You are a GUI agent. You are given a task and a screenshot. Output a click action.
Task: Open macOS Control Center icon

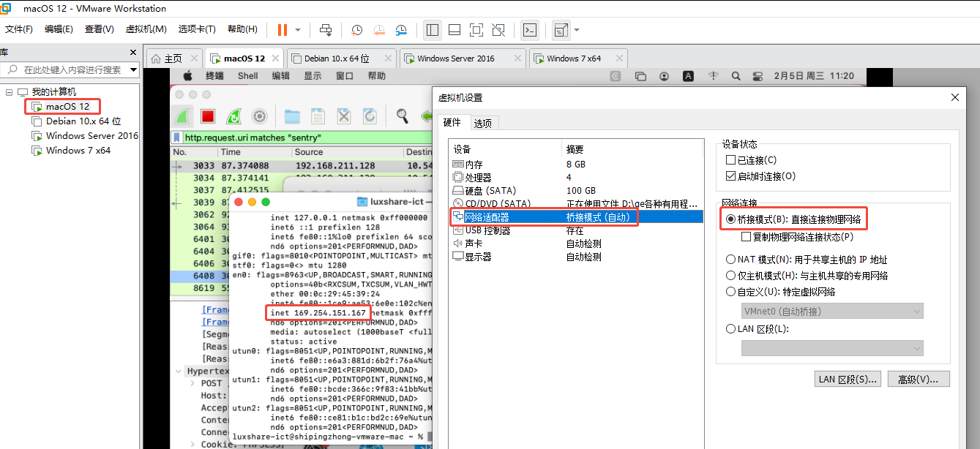[x=758, y=75]
